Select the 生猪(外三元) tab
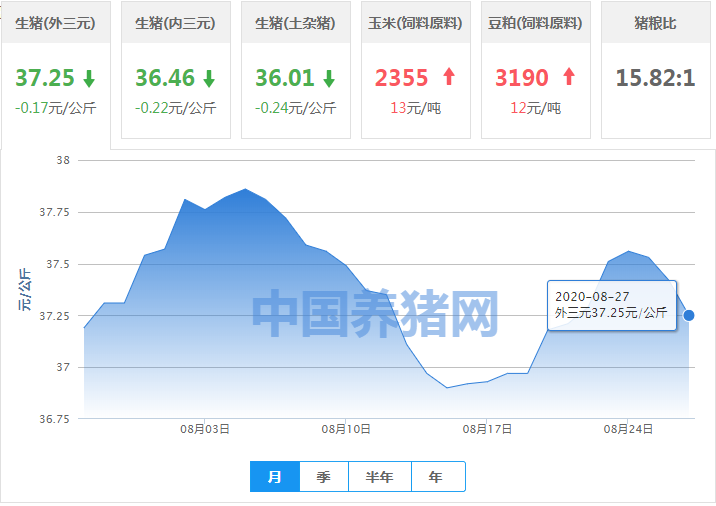The image size is (716, 506). pyautogui.click(x=55, y=23)
